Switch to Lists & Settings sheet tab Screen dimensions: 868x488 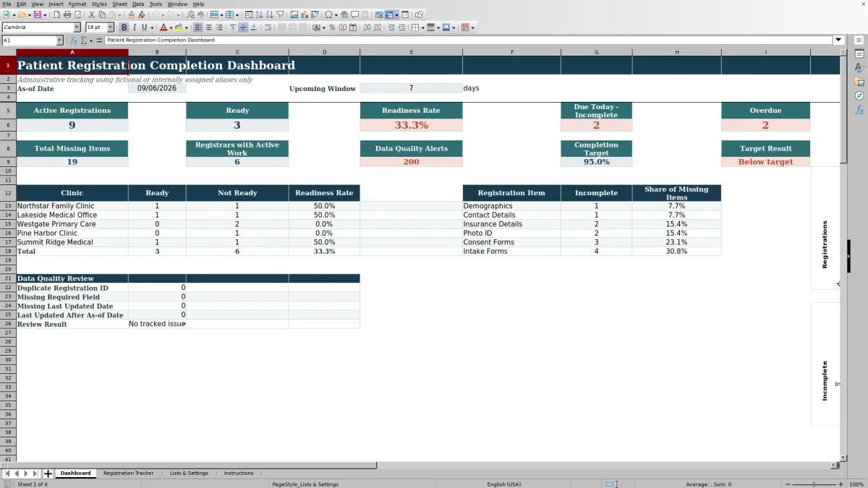pyautogui.click(x=189, y=473)
